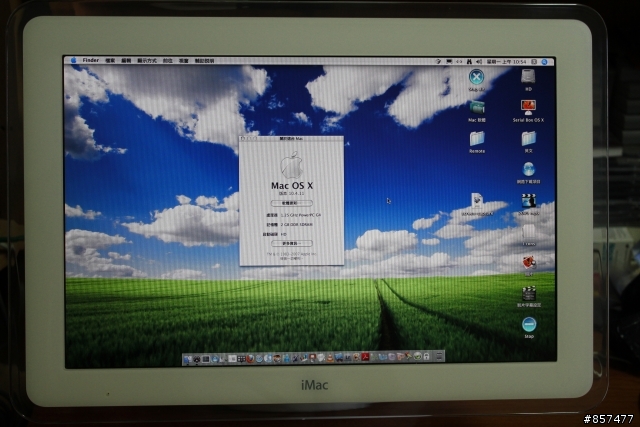Select the Remote folder
640x427 pixels.
coord(477,139)
